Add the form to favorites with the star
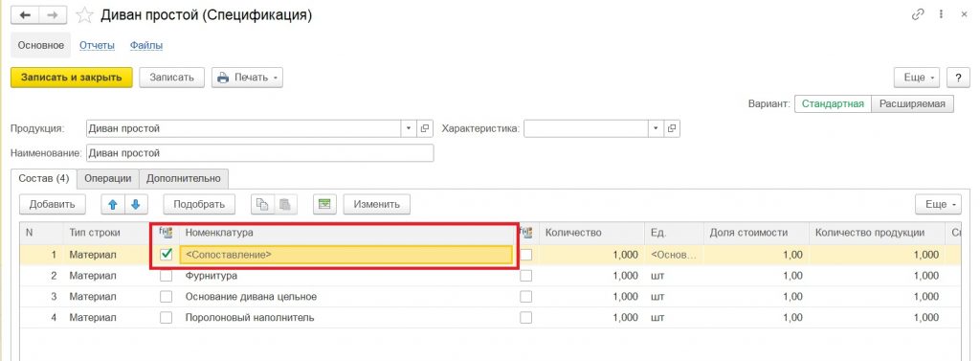 pos(84,15)
